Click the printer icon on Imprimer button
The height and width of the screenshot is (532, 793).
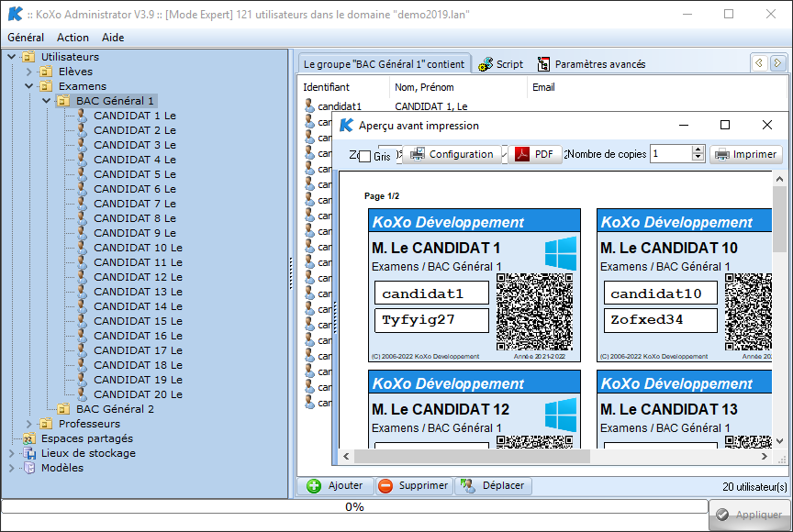(721, 154)
